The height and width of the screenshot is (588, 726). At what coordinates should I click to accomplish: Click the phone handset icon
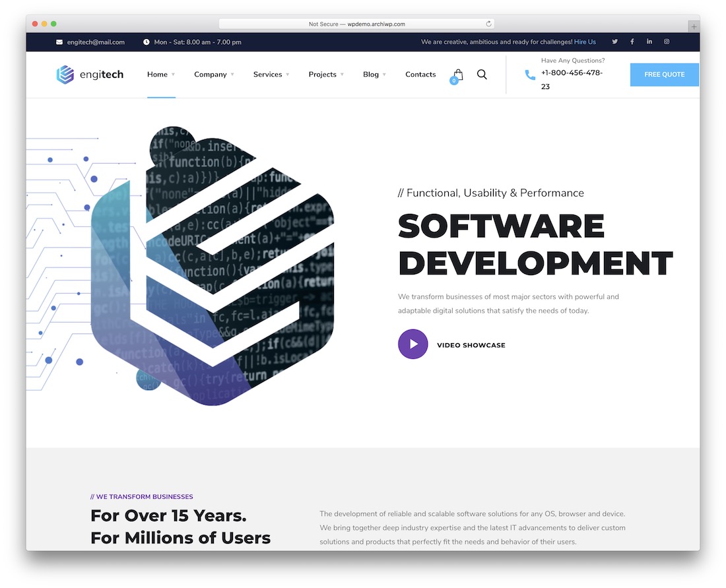tap(530, 75)
